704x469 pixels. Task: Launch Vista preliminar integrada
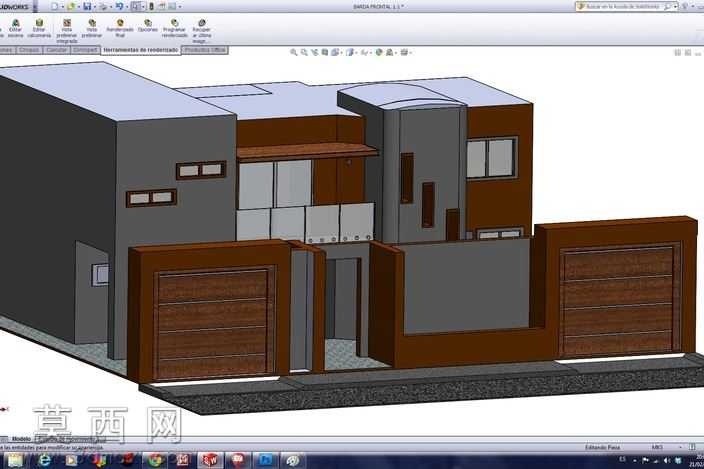coord(67,31)
